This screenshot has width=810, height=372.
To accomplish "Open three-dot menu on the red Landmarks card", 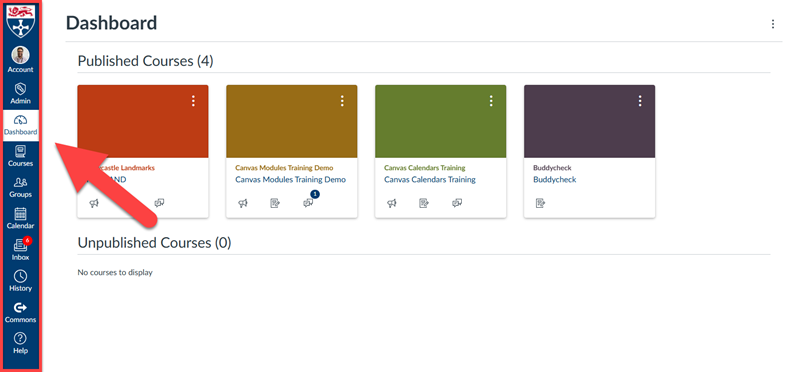I will [x=193, y=101].
